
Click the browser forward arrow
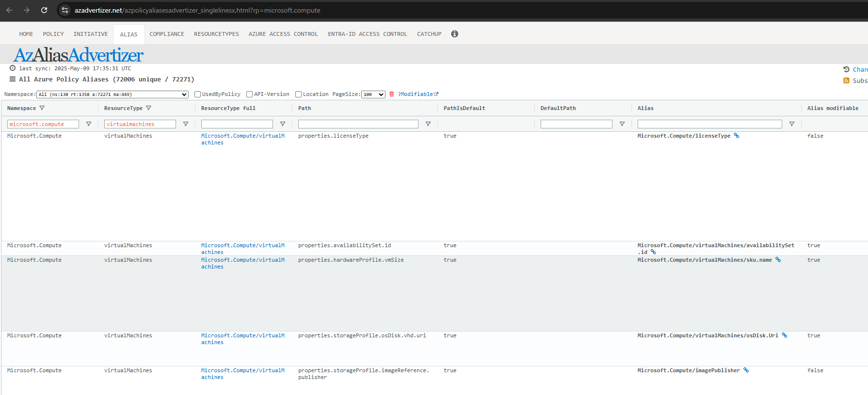[x=27, y=10]
